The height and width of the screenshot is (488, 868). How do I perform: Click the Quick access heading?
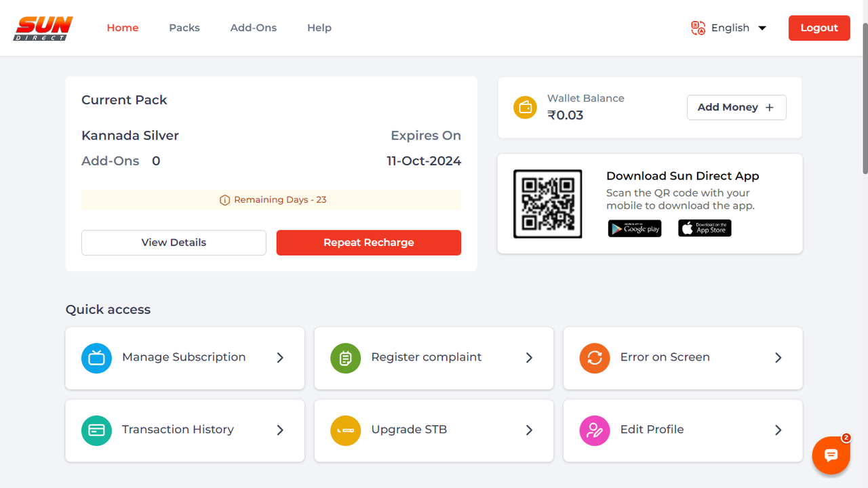coord(108,310)
